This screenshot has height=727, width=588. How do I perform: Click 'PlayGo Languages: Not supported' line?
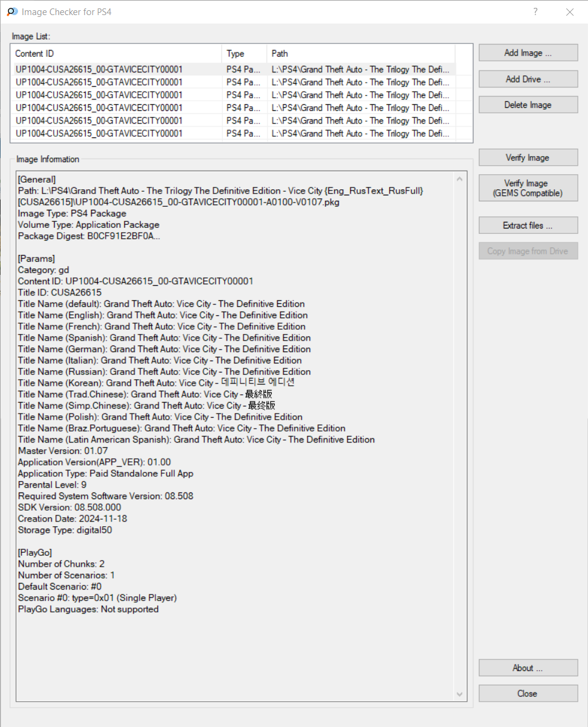click(x=89, y=609)
